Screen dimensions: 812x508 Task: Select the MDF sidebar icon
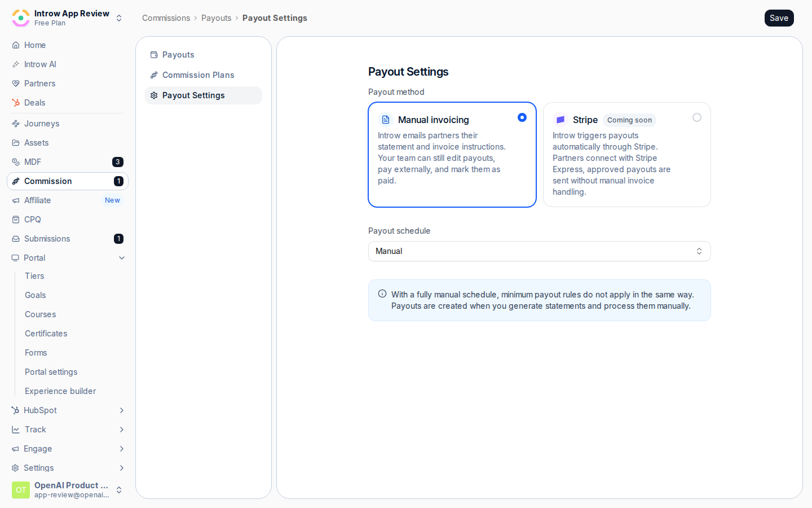click(x=16, y=162)
